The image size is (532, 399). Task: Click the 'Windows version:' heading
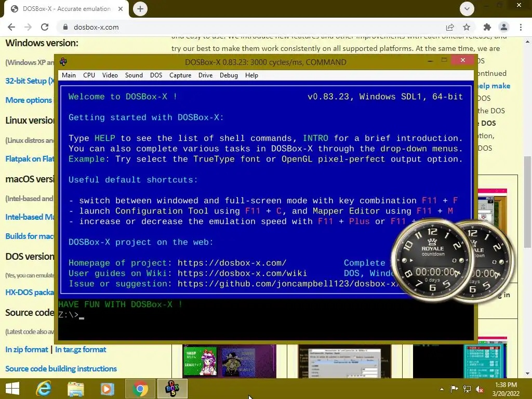pos(42,43)
